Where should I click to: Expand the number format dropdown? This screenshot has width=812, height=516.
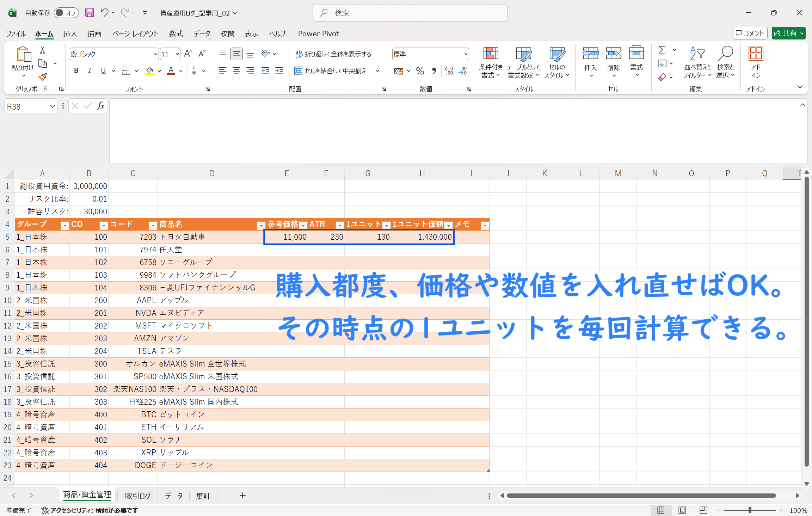(466, 54)
